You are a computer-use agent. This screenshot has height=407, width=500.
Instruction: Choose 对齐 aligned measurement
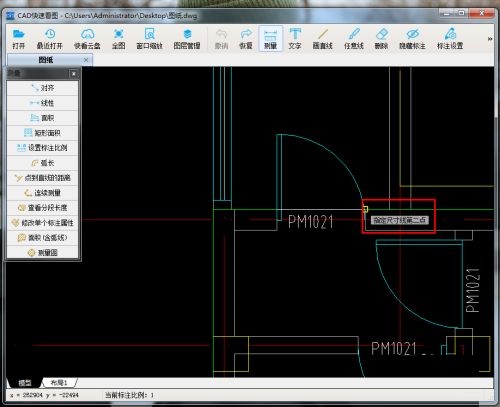[x=43, y=88]
